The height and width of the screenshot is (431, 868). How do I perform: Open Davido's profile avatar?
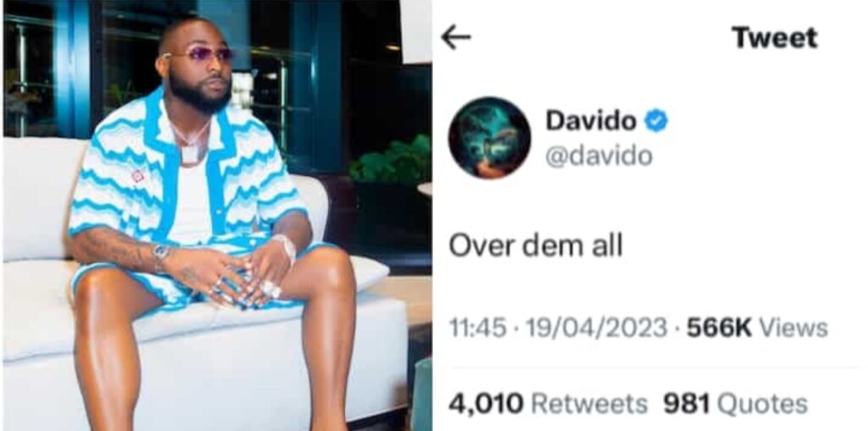(x=489, y=138)
